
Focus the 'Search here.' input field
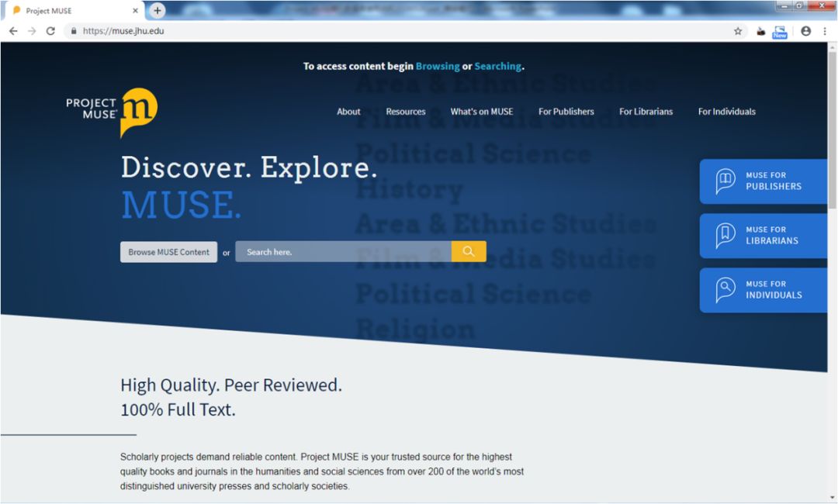[x=343, y=251]
